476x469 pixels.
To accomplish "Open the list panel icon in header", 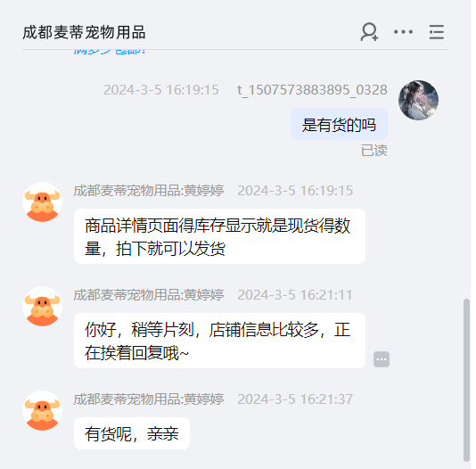I will pos(437,32).
